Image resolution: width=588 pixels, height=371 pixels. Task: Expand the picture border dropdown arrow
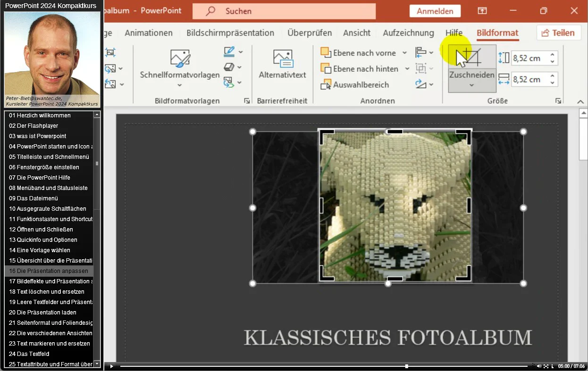pos(241,52)
